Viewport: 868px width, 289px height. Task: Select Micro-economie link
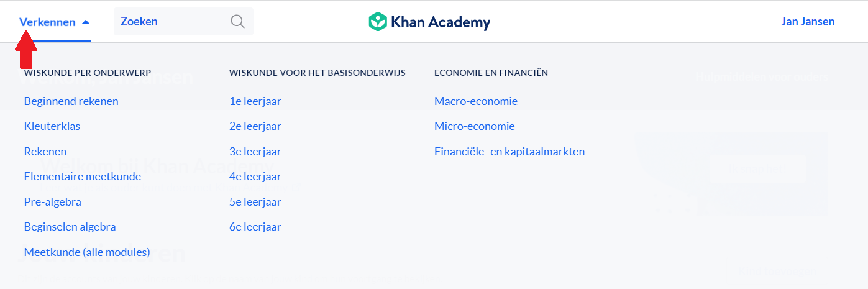(475, 126)
